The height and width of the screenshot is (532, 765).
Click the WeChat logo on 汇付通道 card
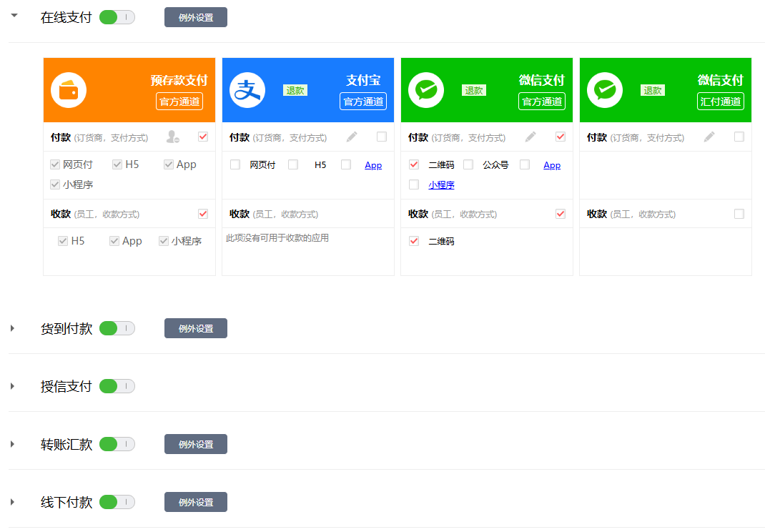tap(604, 89)
